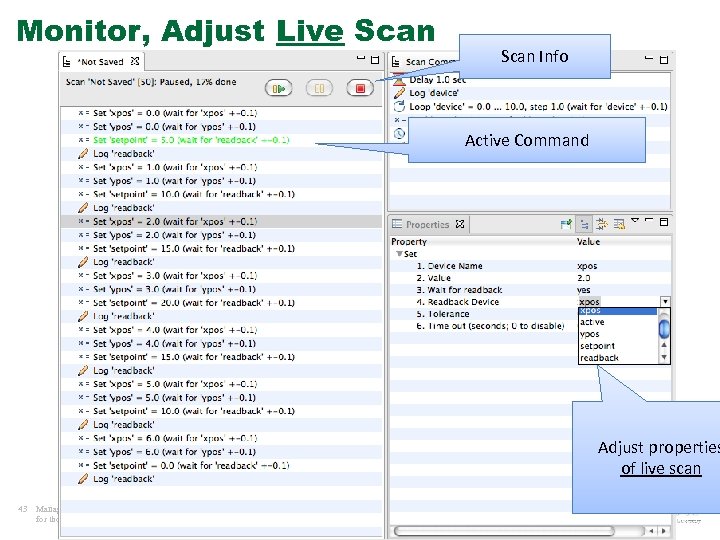Click the 'x=' set icon of Set 'xpos' = 3.0
The width and height of the screenshot is (720, 540).
(83, 276)
